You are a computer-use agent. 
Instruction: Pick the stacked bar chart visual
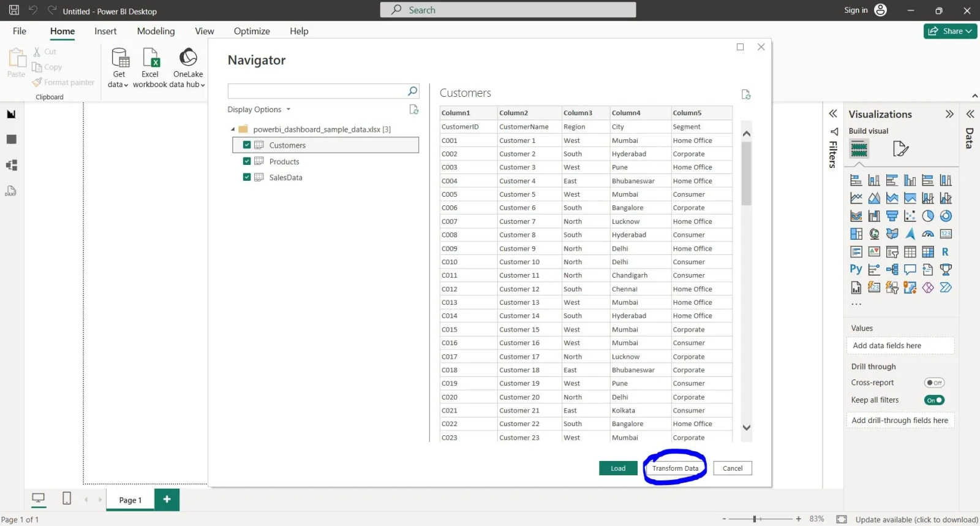856,180
